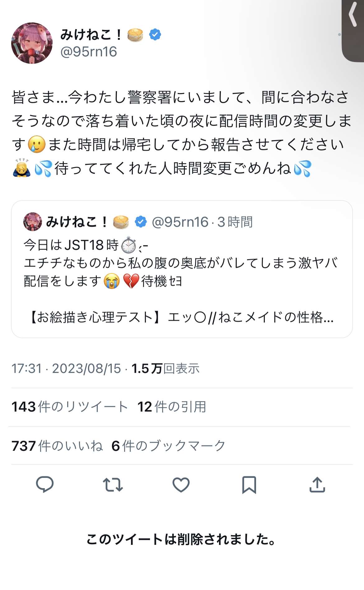Click the 17:31 2023/08/15 timestamp
This screenshot has height=590, width=364.
pyautogui.click(x=66, y=369)
